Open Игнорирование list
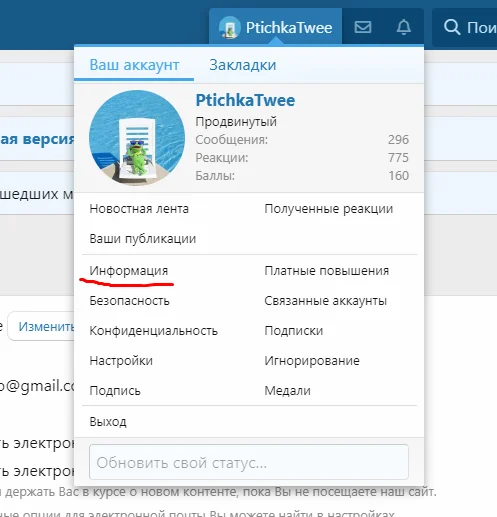Screen dimensions: 497x517 312,361
